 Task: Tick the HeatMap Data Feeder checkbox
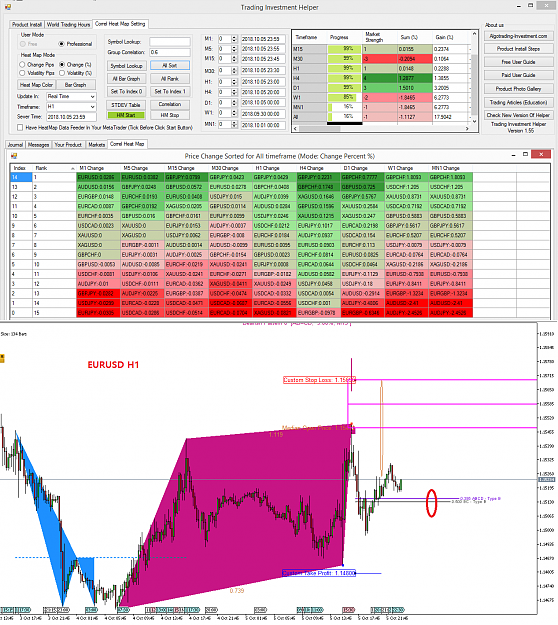coord(20,128)
